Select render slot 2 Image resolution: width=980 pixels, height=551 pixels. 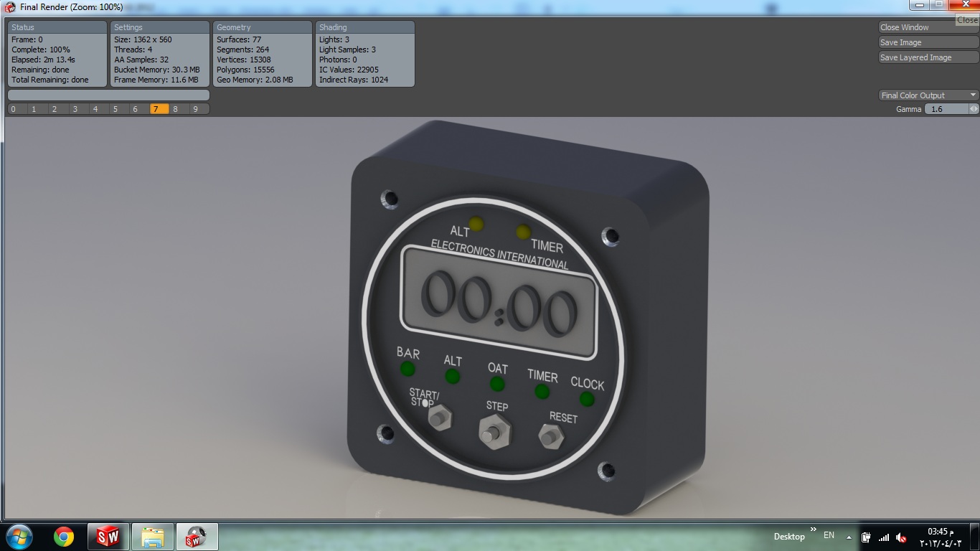tap(54, 109)
